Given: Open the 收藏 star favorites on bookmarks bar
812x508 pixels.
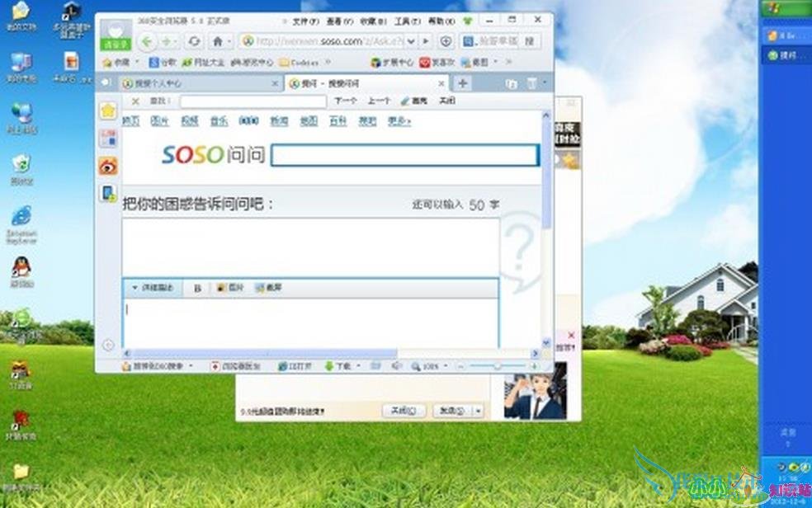Looking at the screenshot, I should pyautogui.click(x=117, y=63).
